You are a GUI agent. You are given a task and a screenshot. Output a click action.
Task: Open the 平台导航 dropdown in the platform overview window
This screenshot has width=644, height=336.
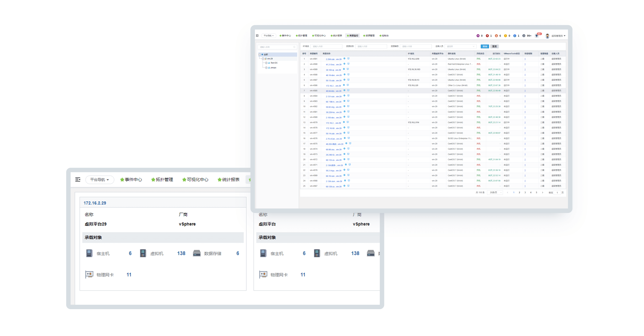pos(100,180)
